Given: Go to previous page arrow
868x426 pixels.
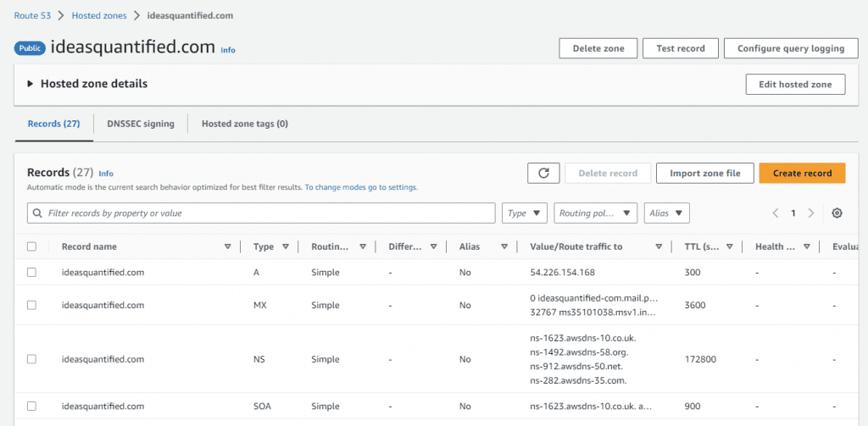Looking at the screenshot, I should [x=776, y=213].
